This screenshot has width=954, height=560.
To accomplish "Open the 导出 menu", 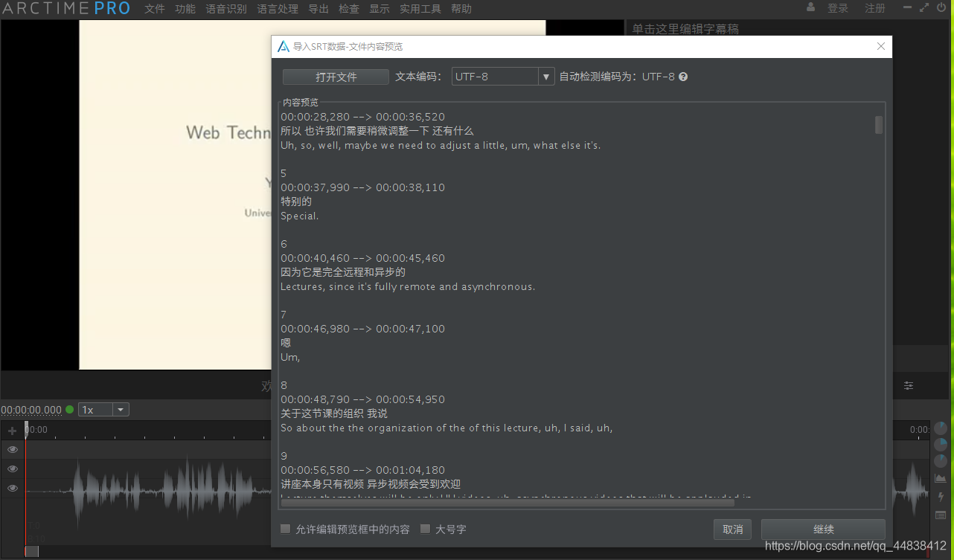I will (x=318, y=9).
